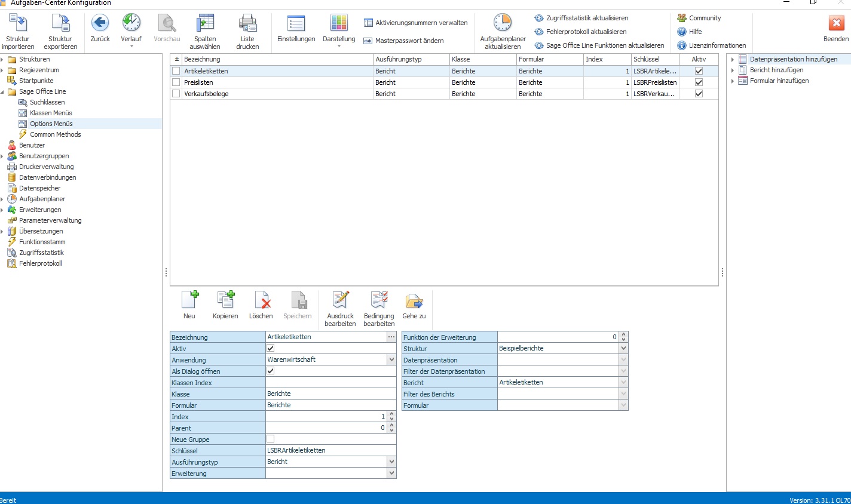The image size is (851, 504).
Task: Expand Datenpräsentation hinzufügen in right panel
Action: [x=733, y=59]
